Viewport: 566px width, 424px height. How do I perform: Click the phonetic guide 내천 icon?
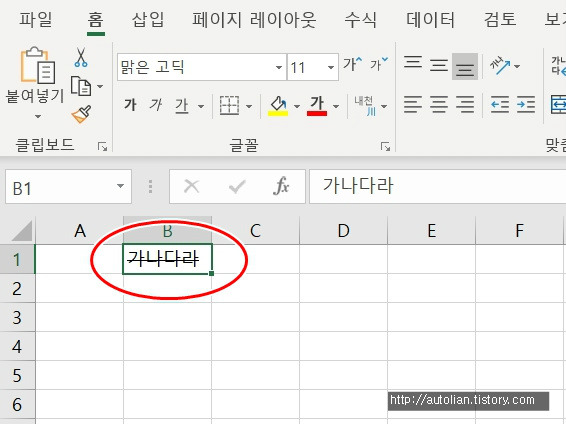[x=365, y=105]
